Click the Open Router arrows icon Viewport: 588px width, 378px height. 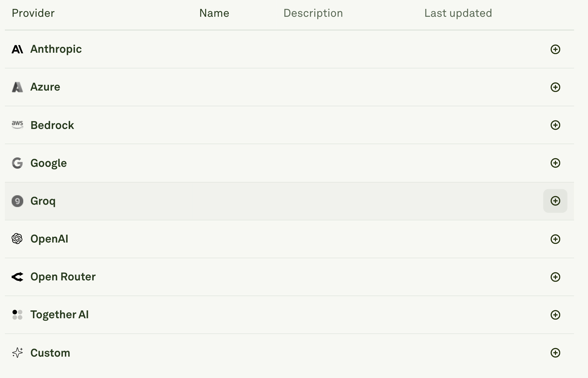click(x=17, y=277)
